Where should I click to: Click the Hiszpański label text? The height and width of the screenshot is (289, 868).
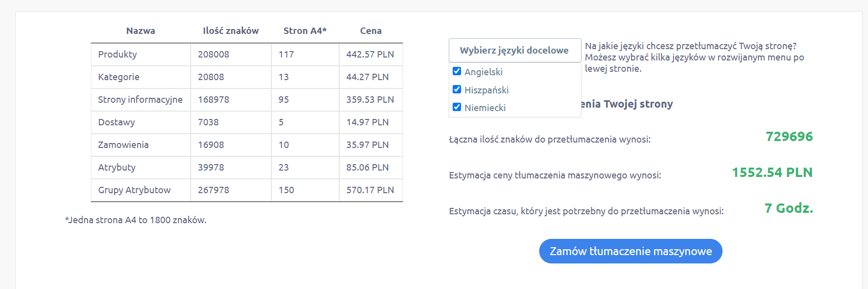click(487, 90)
